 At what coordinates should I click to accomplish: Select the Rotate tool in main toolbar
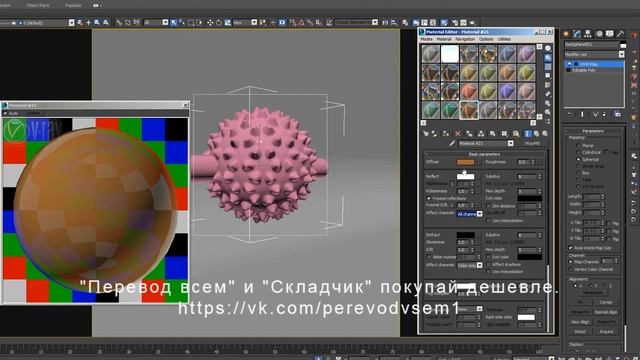click(219, 22)
